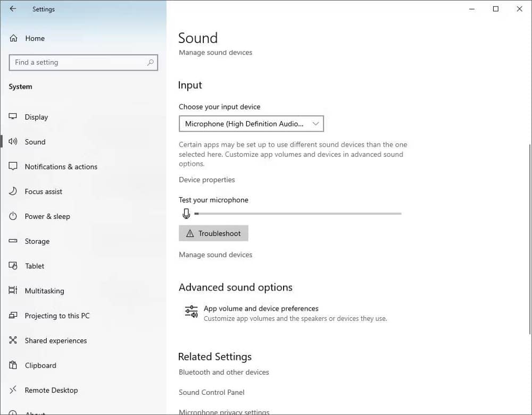This screenshot has height=415, width=532.
Task: Open Sound Control Panel
Action: [211, 392]
